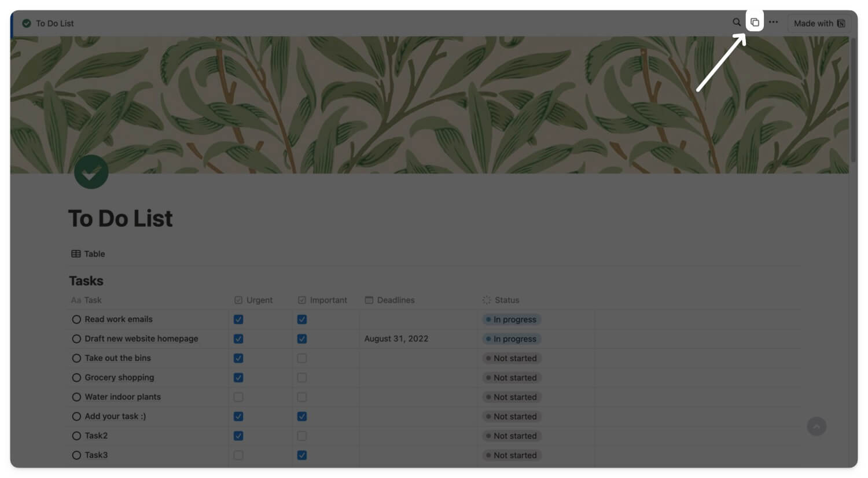Click the vertical scrollbar on the right
The height and width of the screenshot is (478, 868).
click(x=854, y=100)
